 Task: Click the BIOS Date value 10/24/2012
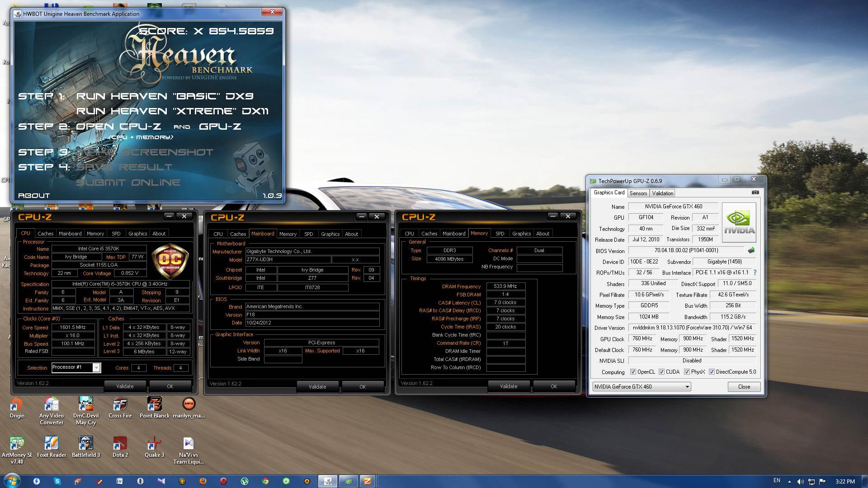312,323
